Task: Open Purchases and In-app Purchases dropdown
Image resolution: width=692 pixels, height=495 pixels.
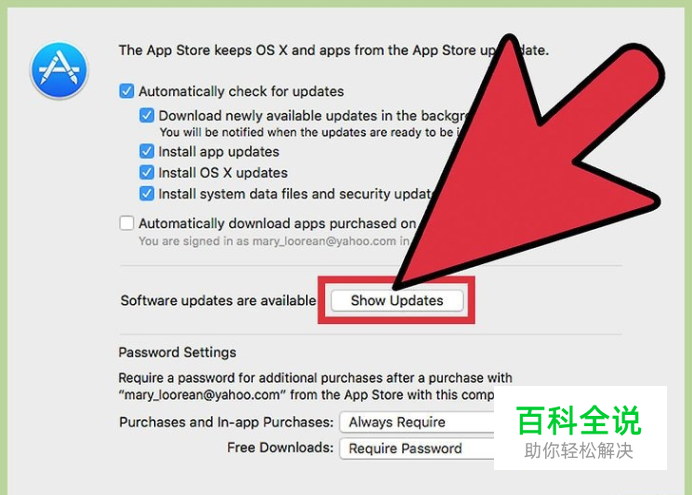Action: coord(417,422)
